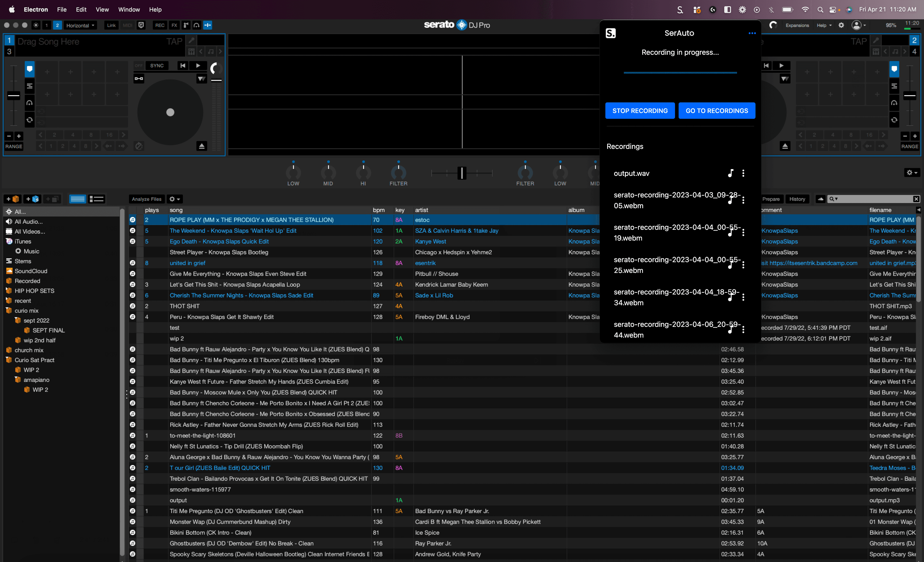Image resolution: width=924 pixels, height=562 pixels.
Task: Open the Help dropdown in top bar
Action: click(x=824, y=25)
